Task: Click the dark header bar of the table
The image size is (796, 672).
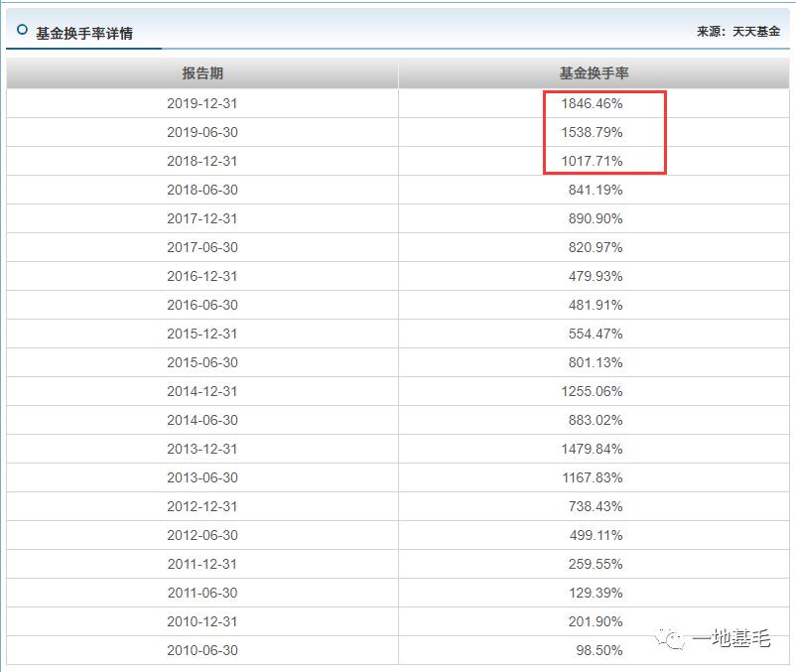Action: [397, 70]
